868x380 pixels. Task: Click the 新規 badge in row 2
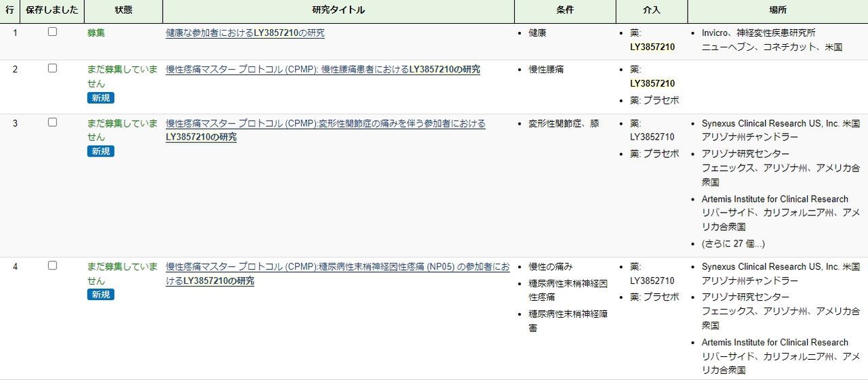point(100,98)
